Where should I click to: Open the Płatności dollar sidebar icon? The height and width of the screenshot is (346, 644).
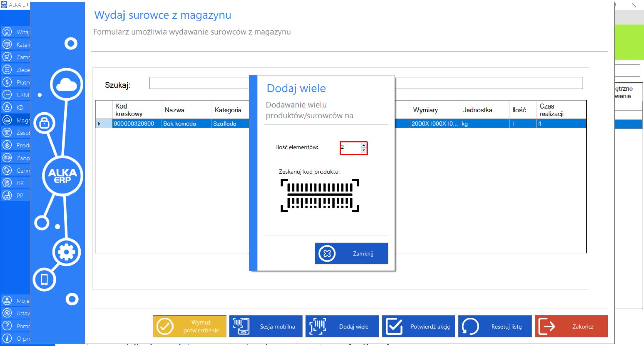[7, 82]
